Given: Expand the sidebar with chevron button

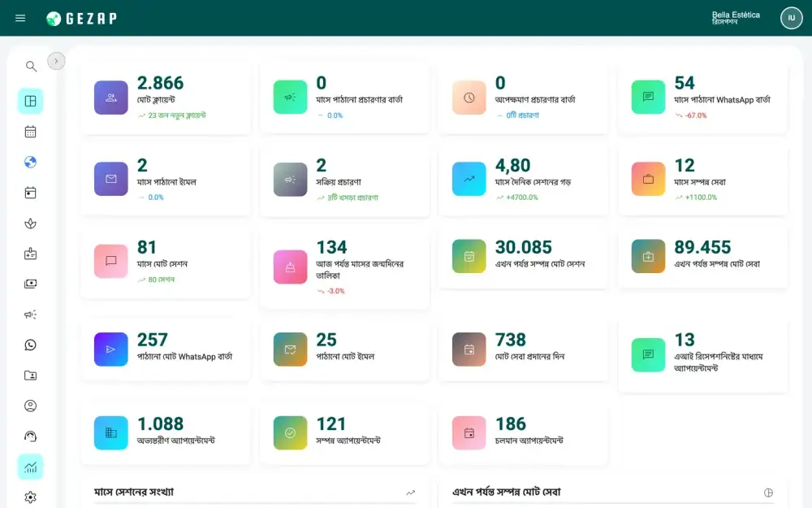Looking at the screenshot, I should (57, 61).
